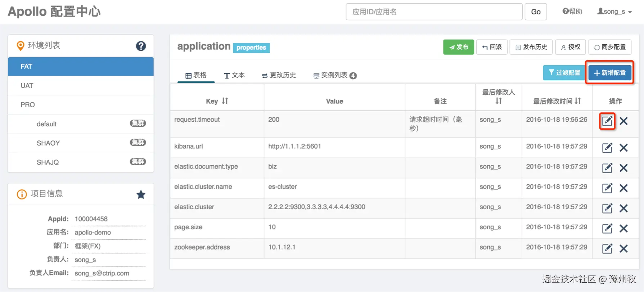This screenshot has height=292, width=644.
Task: Delete the kibana.url configuration row
Action: click(623, 148)
